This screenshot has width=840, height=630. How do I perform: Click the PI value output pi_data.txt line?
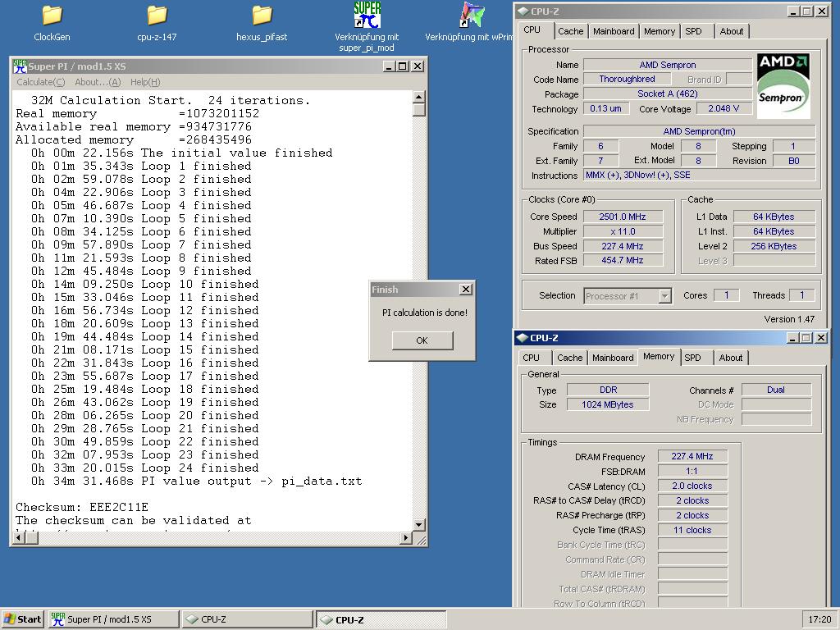(197, 481)
